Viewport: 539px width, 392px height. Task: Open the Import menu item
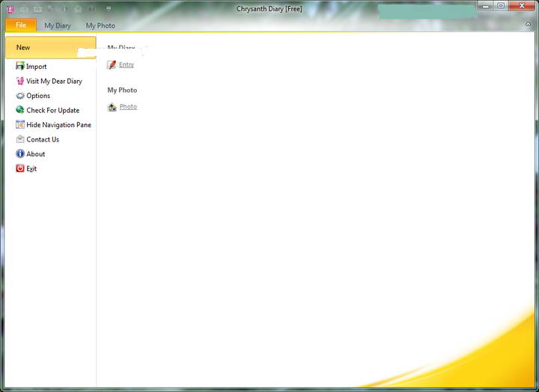(x=31, y=67)
